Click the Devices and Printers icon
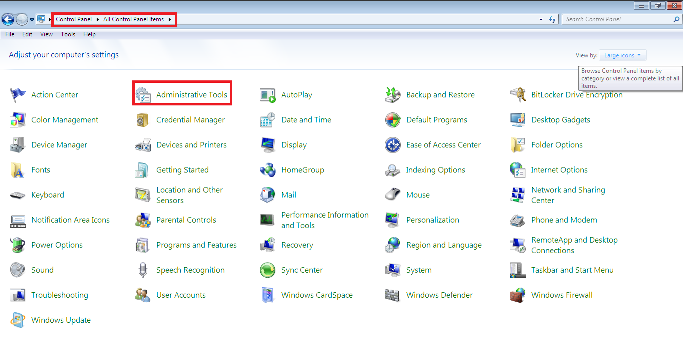Viewport: 683px width, 363px height. click(143, 145)
